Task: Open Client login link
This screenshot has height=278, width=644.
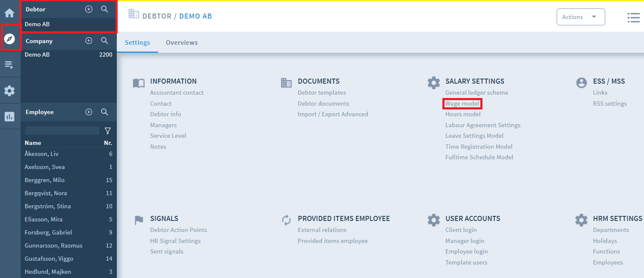Action: click(x=461, y=230)
